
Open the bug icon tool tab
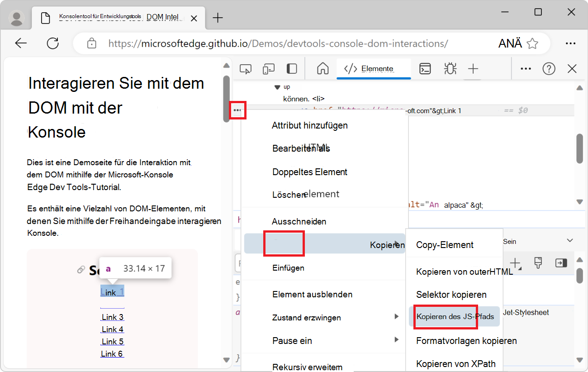(x=450, y=69)
